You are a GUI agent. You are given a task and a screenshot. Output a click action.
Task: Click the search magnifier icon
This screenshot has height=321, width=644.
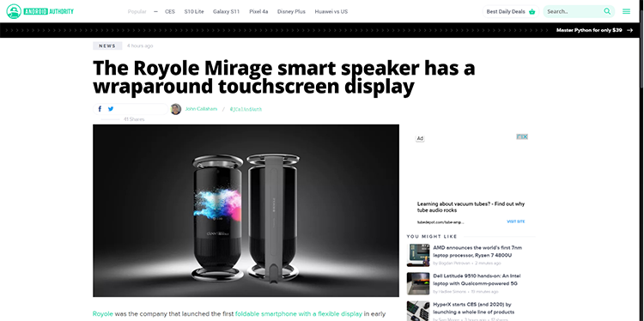point(607,11)
